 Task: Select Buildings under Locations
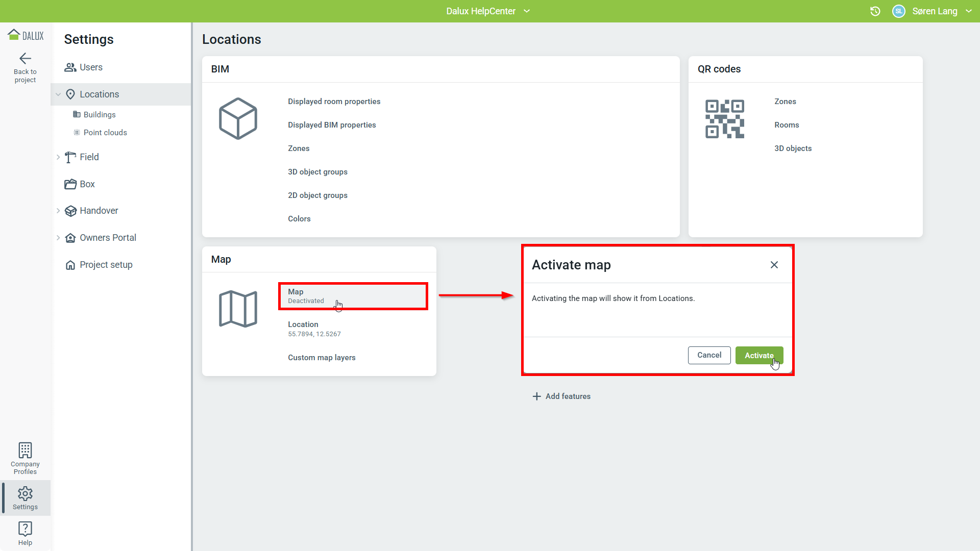(100, 115)
